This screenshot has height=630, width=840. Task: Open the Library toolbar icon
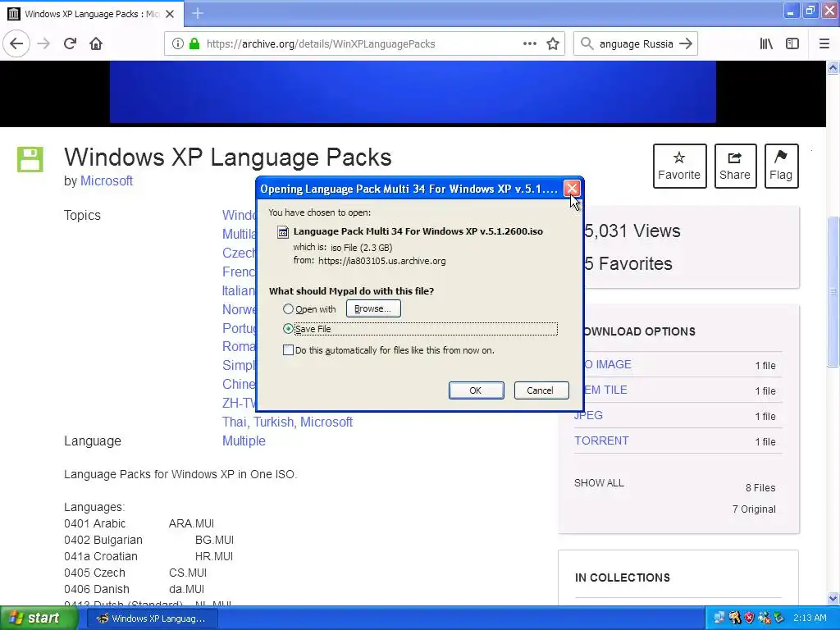coord(766,44)
